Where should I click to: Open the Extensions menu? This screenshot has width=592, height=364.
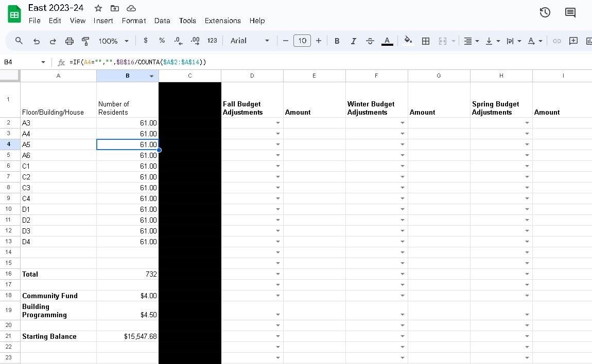[222, 21]
